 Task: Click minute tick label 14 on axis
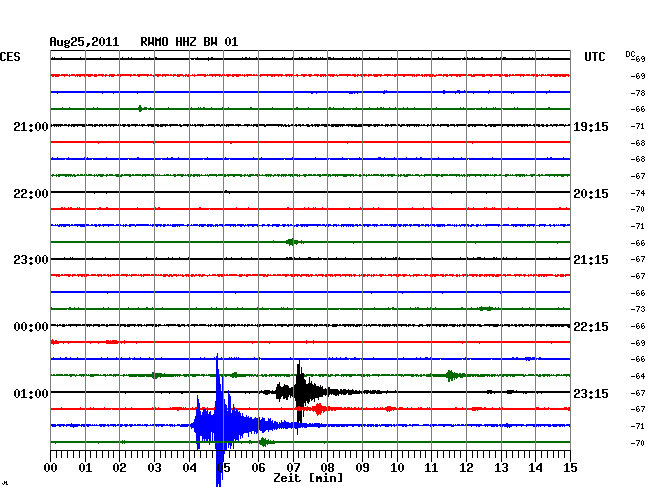[536, 467]
